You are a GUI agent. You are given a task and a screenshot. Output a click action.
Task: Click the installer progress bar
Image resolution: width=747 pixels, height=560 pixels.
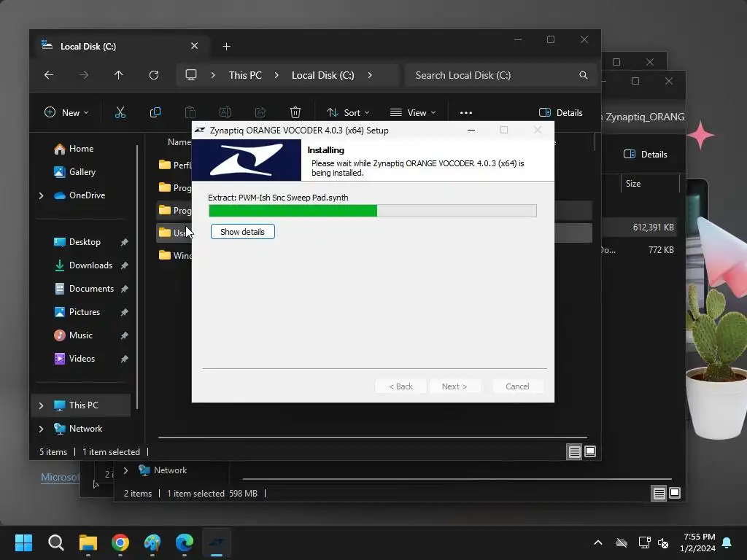click(x=373, y=211)
